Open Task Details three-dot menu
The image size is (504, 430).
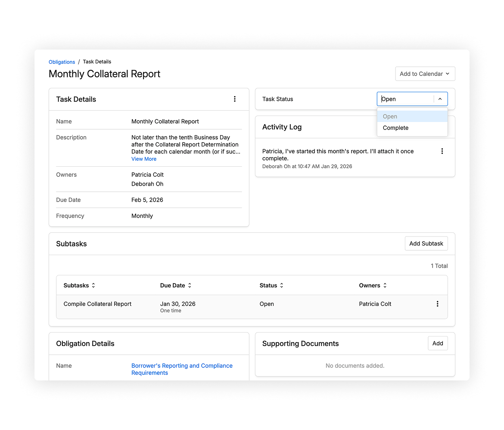pos(235,99)
